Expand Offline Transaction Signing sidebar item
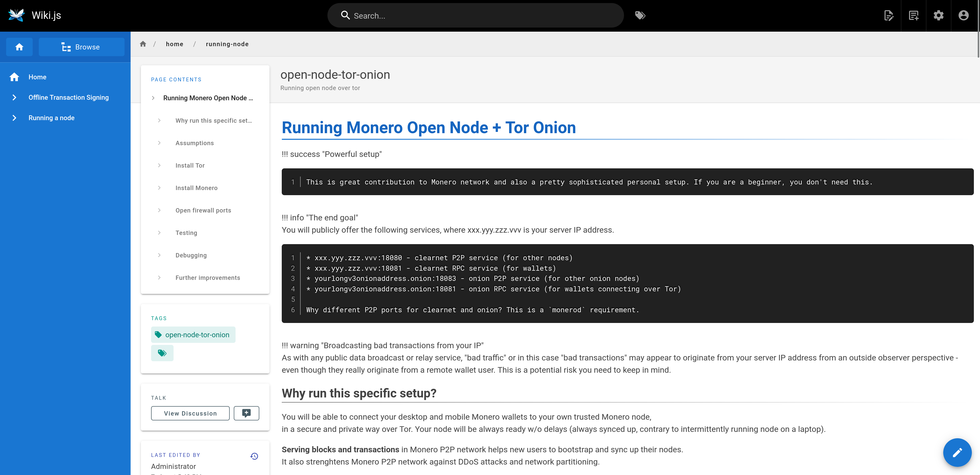 tap(15, 97)
